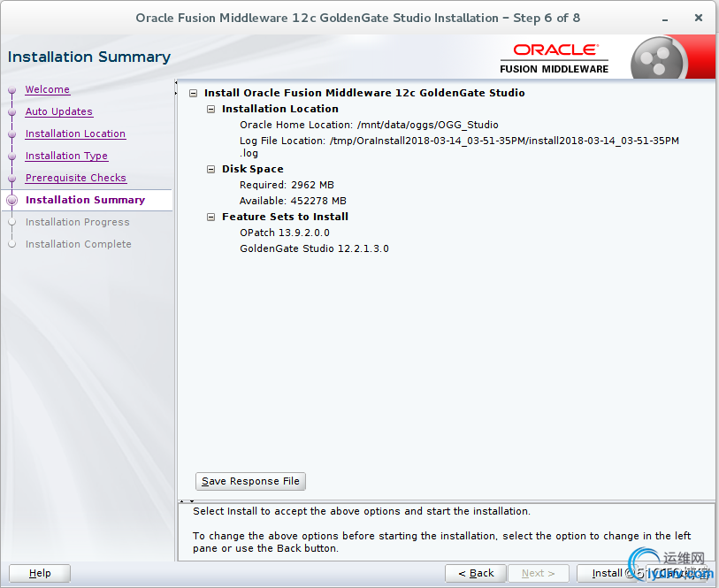Open the Auto Updates step
Viewport: 719px width, 588px height.
pos(58,111)
